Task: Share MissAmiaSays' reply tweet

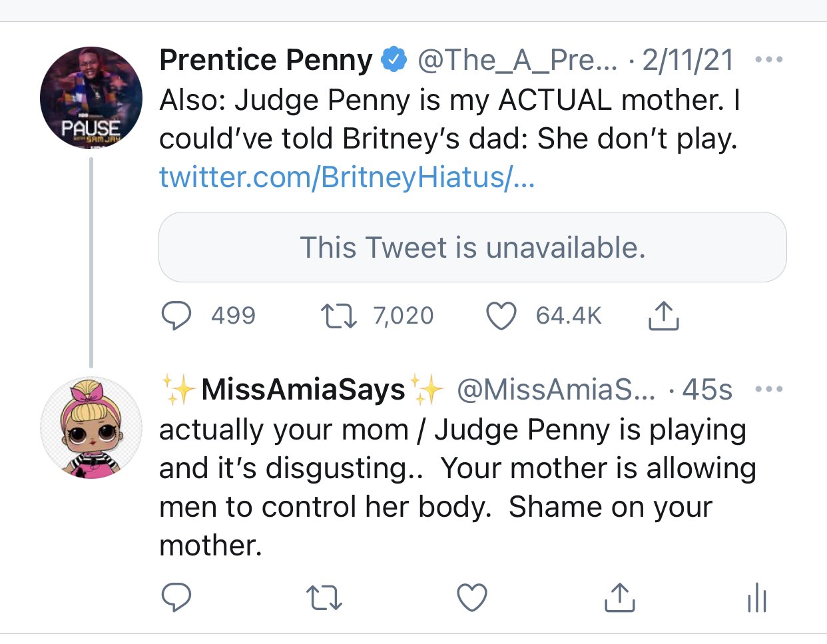Action: (x=619, y=597)
